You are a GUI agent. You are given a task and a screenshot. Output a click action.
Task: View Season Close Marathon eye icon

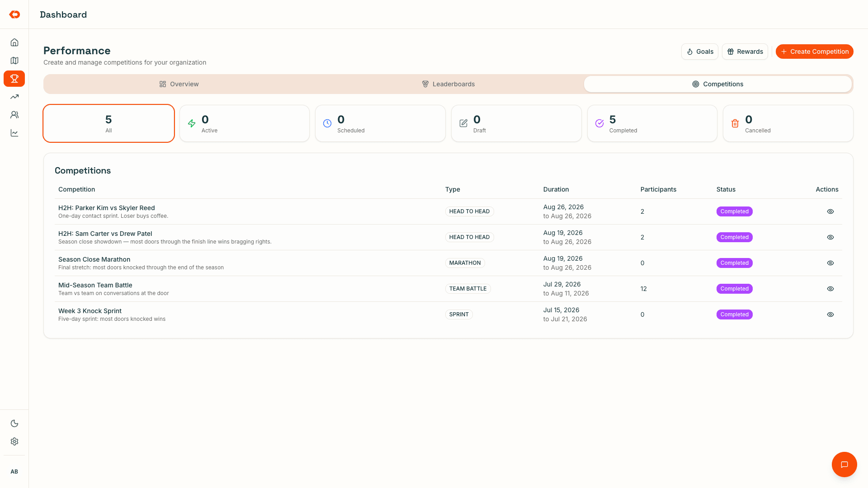coord(830,263)
